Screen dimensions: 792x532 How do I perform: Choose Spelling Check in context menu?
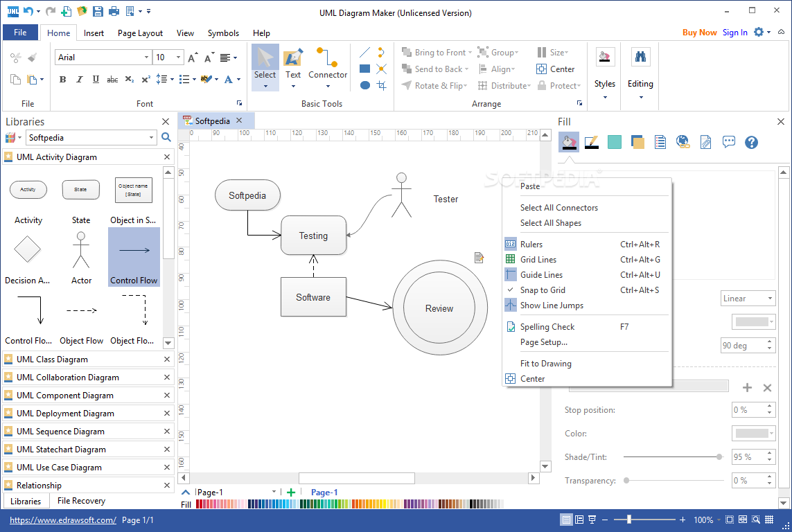pyautogui.click(x=587, y=327)
